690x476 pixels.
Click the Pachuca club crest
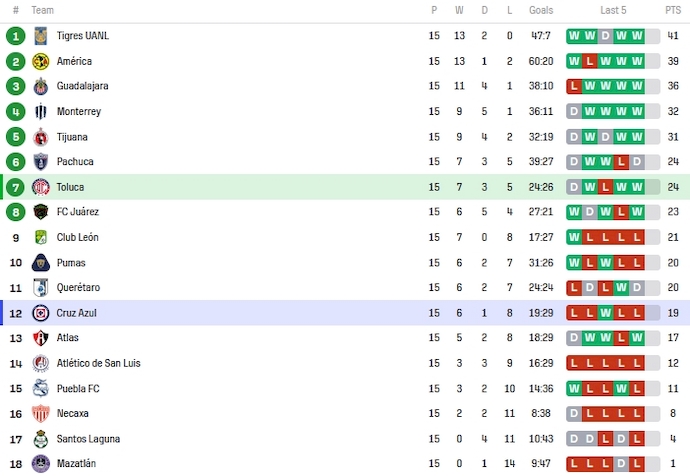[41, 162]
